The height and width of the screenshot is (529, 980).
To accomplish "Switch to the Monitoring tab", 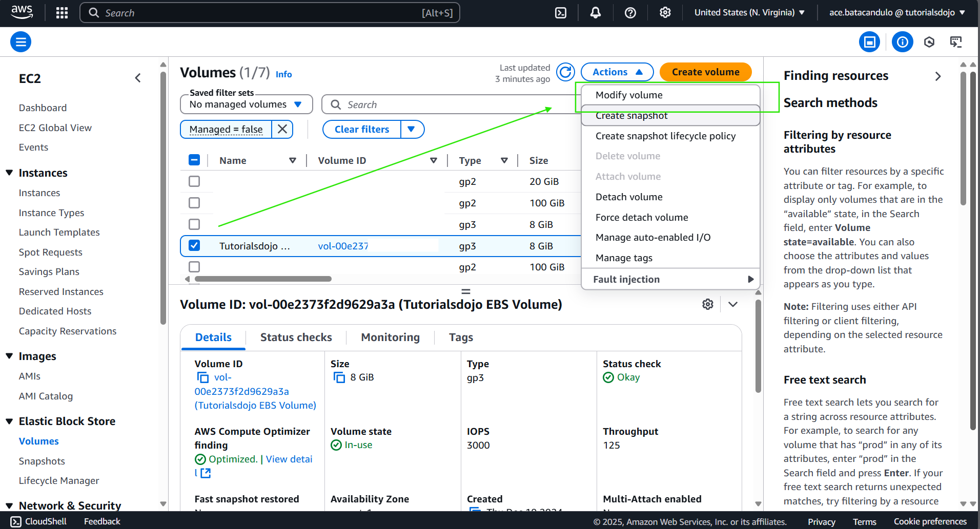I will (x=390, y=337).
